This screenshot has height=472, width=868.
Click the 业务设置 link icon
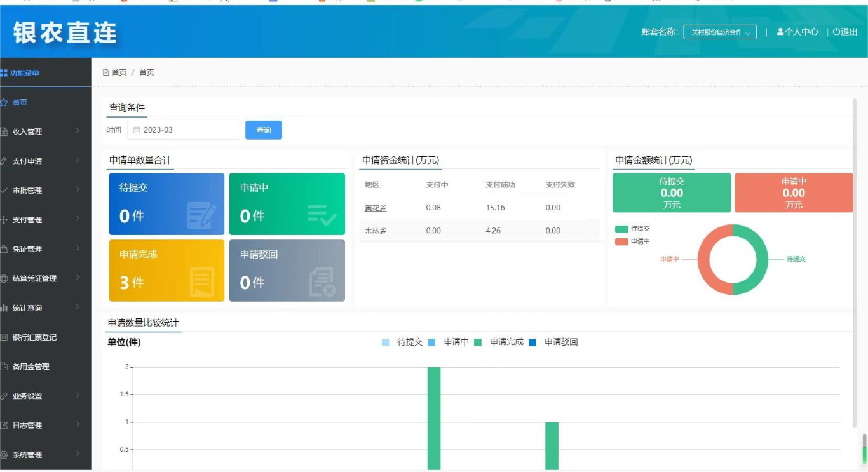(4, 396)
